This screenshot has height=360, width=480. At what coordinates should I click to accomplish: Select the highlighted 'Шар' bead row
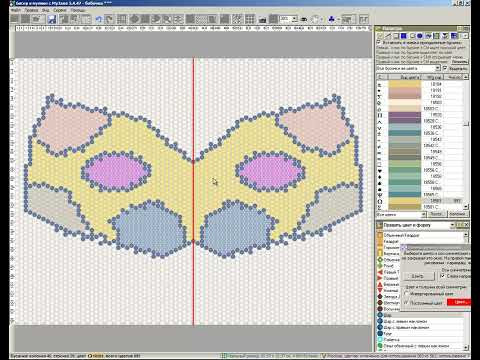(420, 315)
